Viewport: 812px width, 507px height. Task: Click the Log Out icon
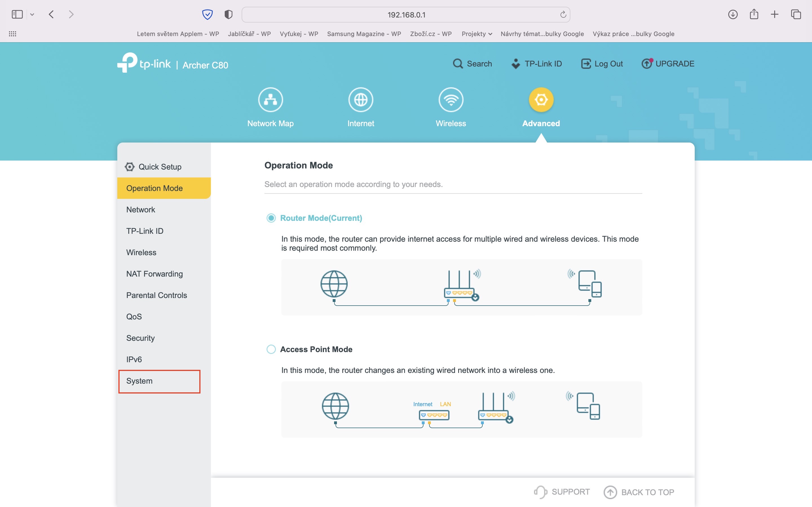pos(586,64)
